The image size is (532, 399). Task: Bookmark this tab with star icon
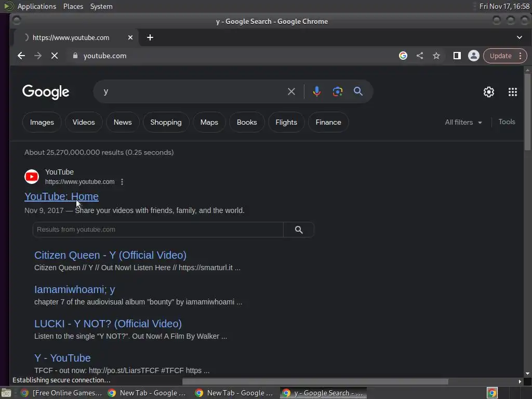(436, 56)
